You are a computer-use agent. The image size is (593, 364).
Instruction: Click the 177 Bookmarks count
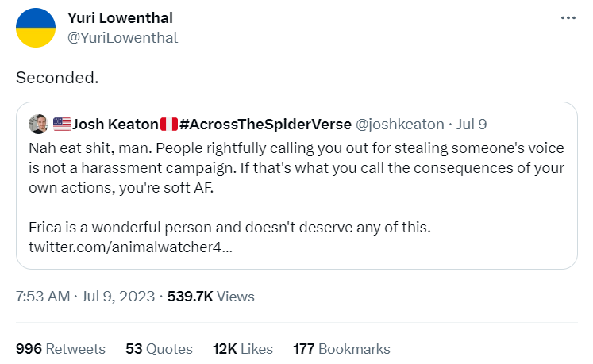(341, 349)
